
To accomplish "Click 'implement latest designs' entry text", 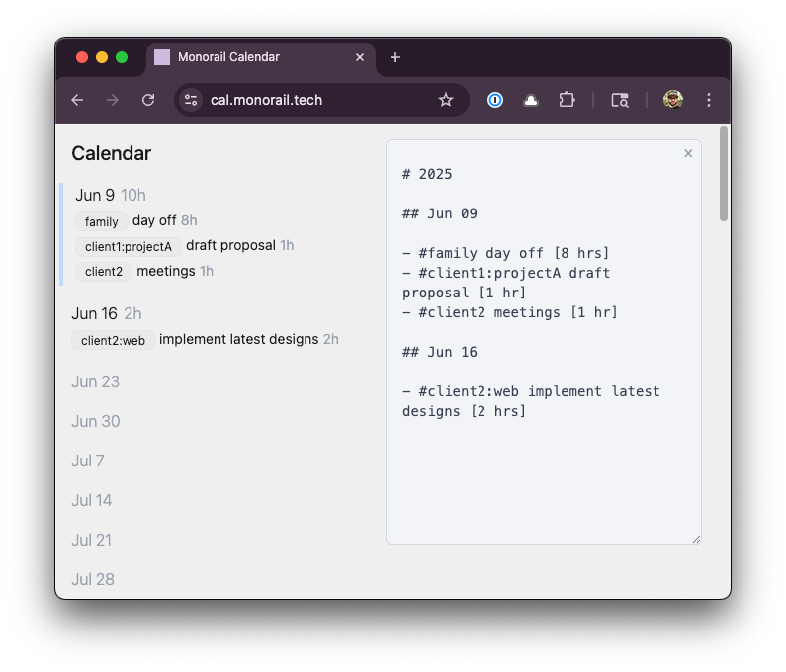I will point(238,339).
